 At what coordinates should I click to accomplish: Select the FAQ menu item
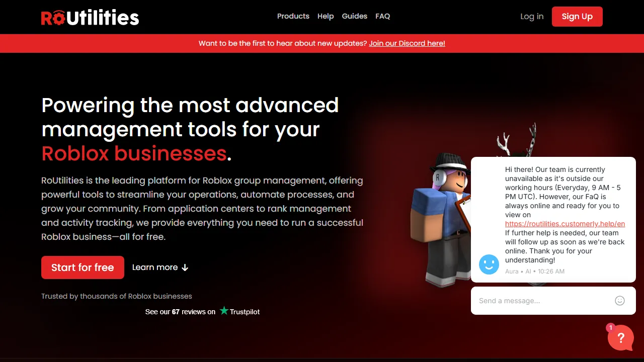(x=382, y=16)
